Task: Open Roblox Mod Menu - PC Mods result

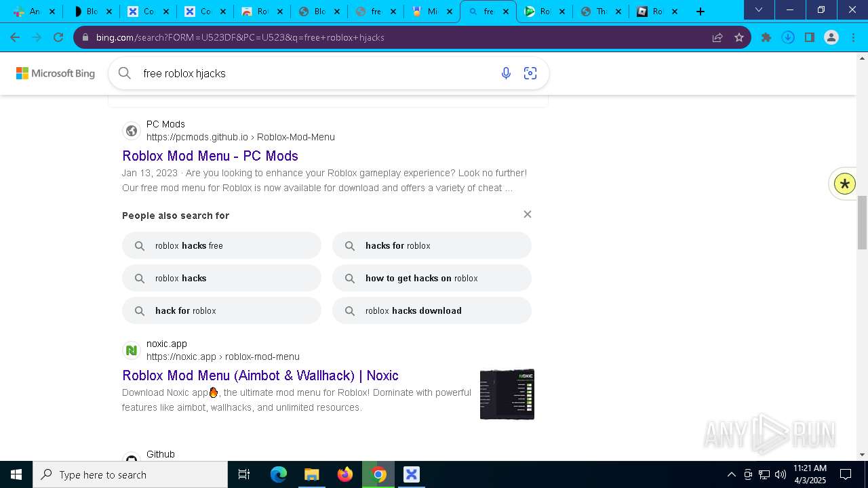Action: tap(210, 156)
